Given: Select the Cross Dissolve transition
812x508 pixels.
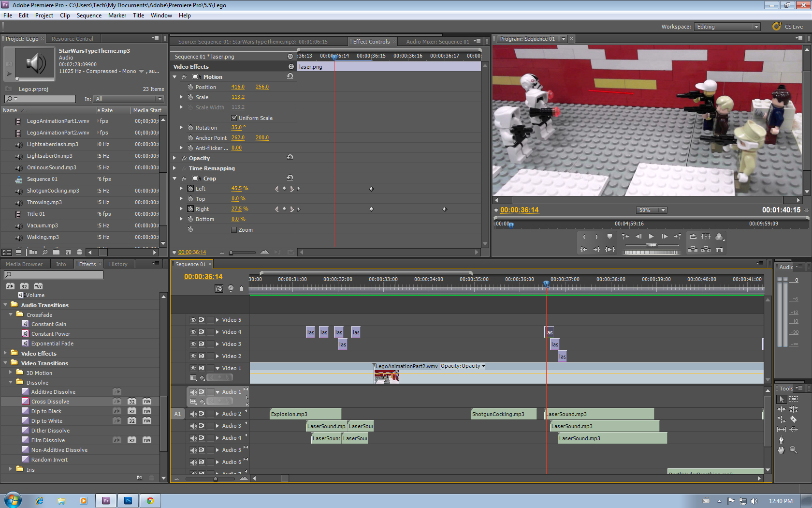Looking at the screenshot, I should pyautogui.click(x=50, y=402).
